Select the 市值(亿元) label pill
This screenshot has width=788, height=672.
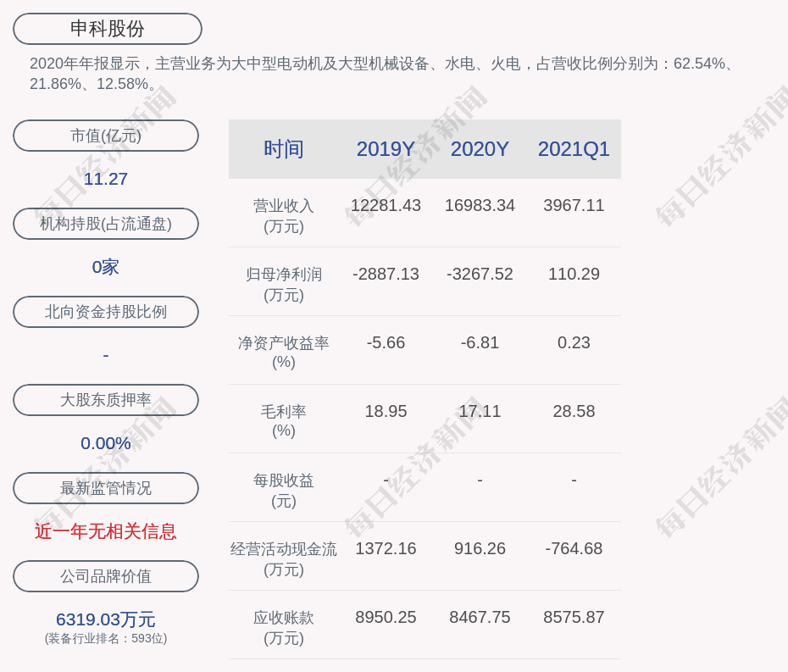point(106,136)
